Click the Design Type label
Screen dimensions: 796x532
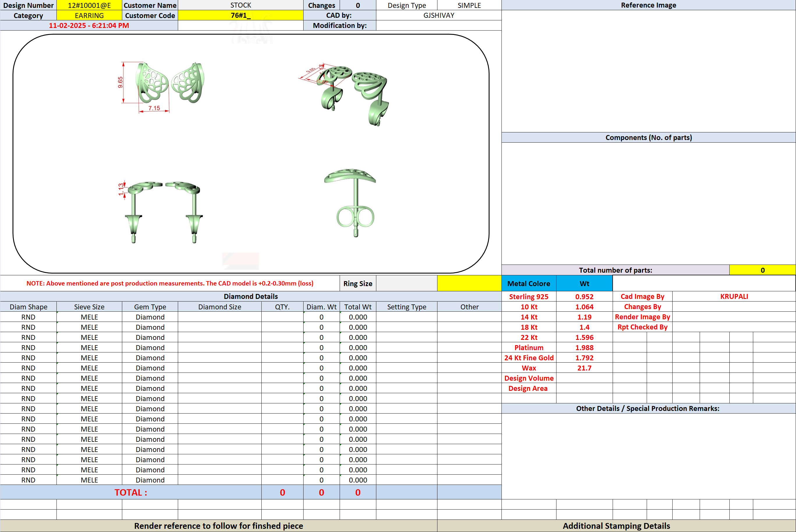(x=407, y=5)
